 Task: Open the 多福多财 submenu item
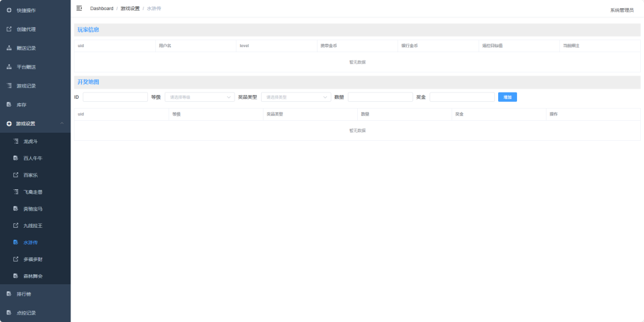[x=35, y=259]
